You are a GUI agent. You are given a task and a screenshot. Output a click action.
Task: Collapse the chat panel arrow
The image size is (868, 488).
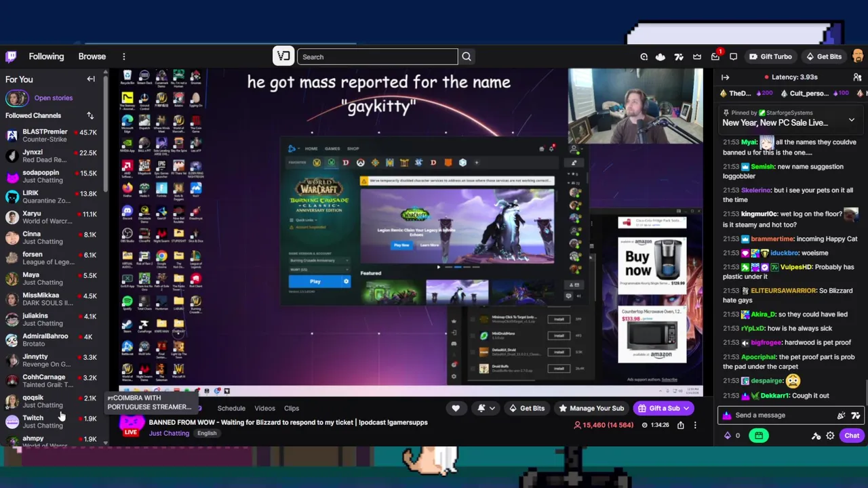coord(726,77)
